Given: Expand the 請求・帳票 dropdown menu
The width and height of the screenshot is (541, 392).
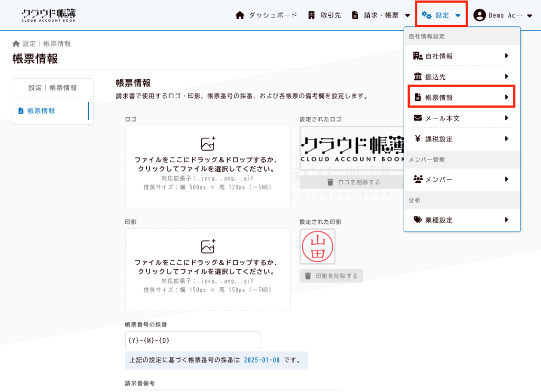Looking at the screenshot, I should tap(407, 15).
